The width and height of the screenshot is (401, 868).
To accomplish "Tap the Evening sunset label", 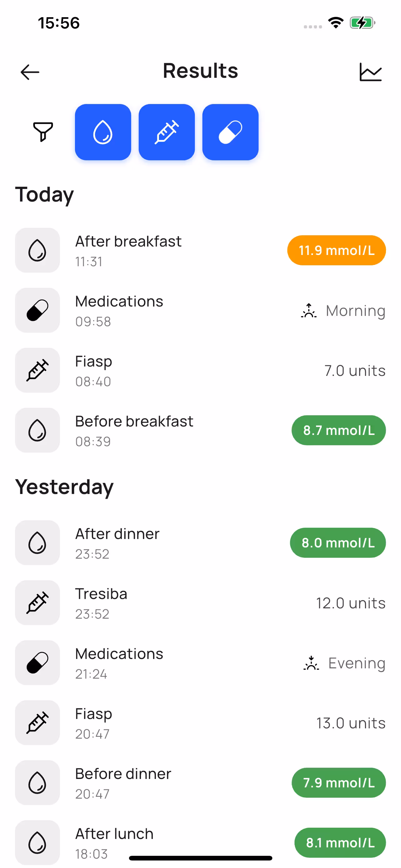I will pyautogui.click(x=345, y=663).
